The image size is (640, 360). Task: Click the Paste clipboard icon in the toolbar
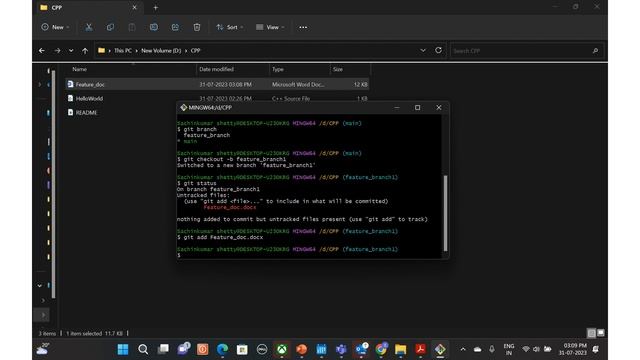pyautogui.click(x=132, y=27)
